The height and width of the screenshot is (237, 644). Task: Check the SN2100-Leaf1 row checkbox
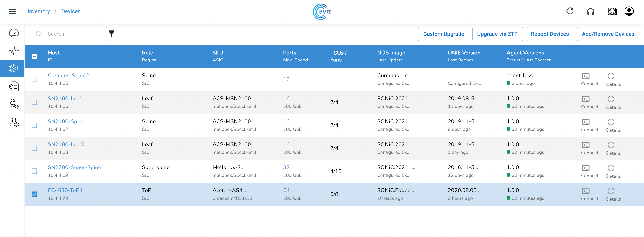pyautogui.click(x=34, y=102)
